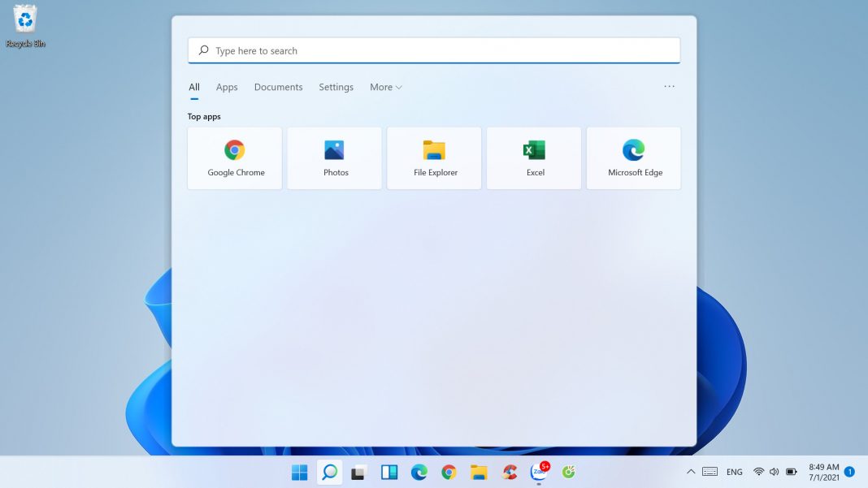Switch to the Documents search tab

point(278,88)
